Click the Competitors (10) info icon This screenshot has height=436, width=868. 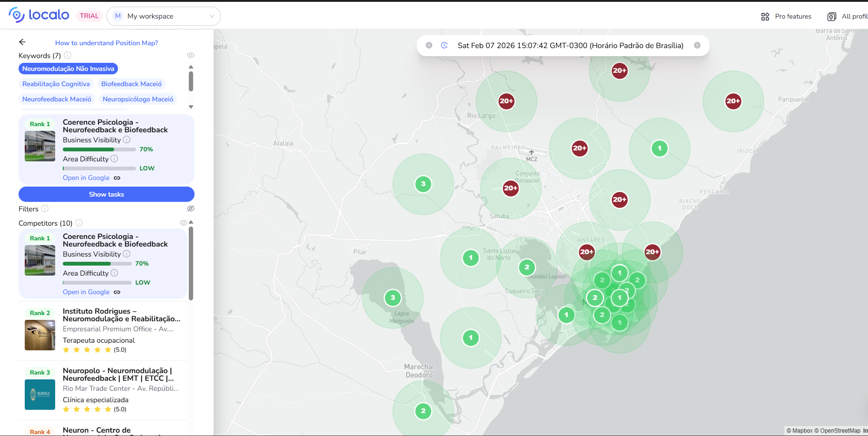[79, 223]
